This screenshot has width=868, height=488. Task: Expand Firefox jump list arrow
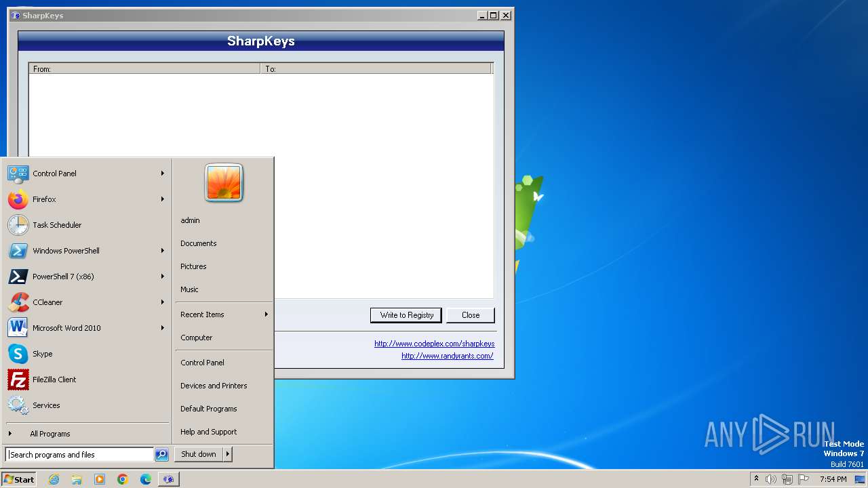point(163,199)
